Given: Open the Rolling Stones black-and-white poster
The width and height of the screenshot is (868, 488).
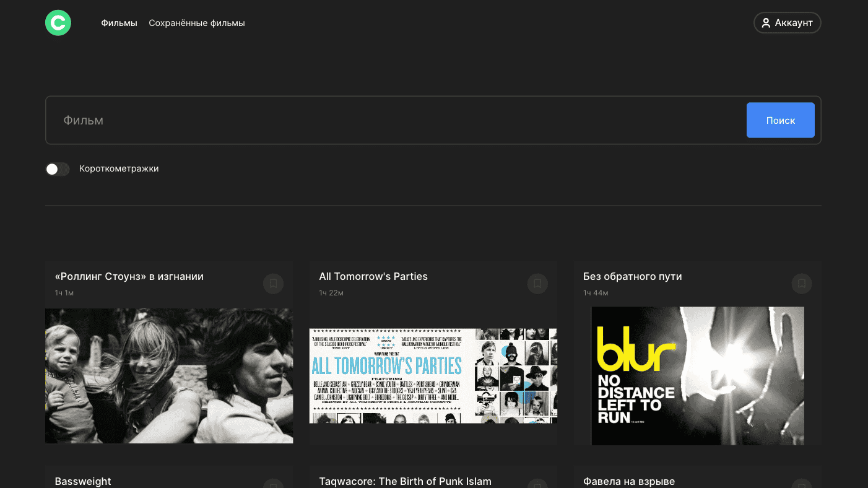Looking at the screenshot, I should click(169, 376).
